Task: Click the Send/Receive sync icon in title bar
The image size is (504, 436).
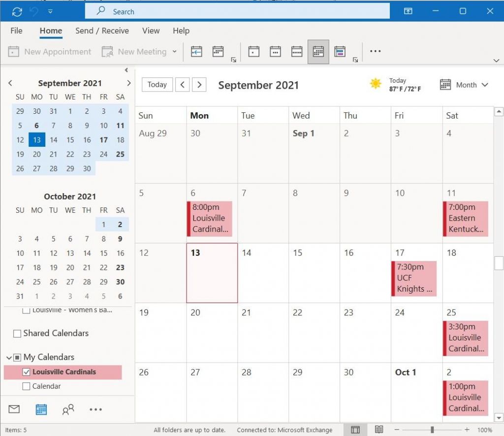Action: click(17, 11)
